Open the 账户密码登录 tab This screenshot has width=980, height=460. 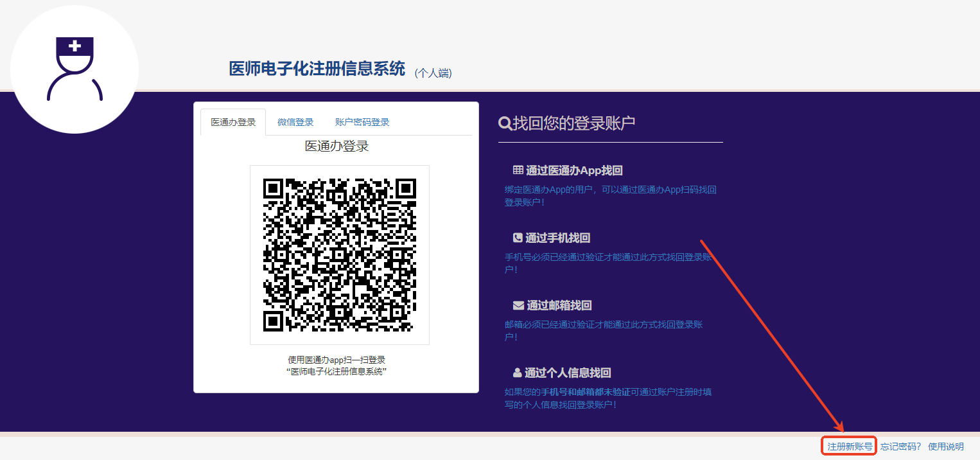click(x=362, y=122)
